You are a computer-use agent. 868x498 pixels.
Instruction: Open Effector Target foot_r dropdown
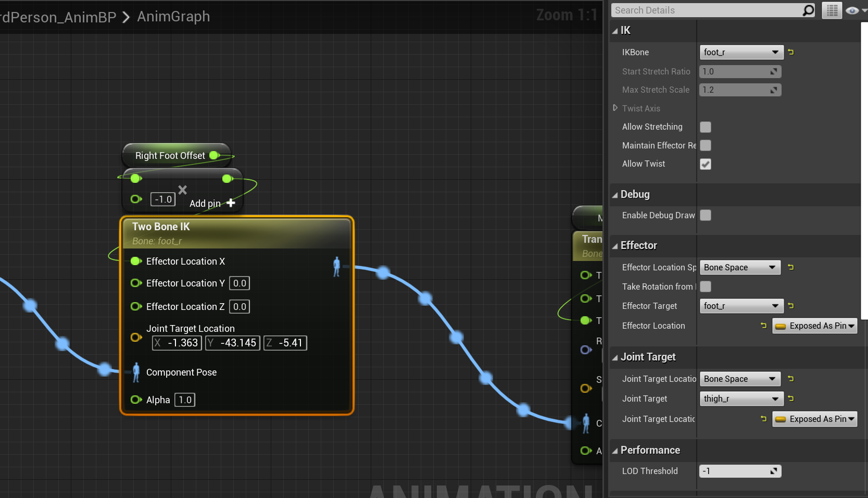741,306
